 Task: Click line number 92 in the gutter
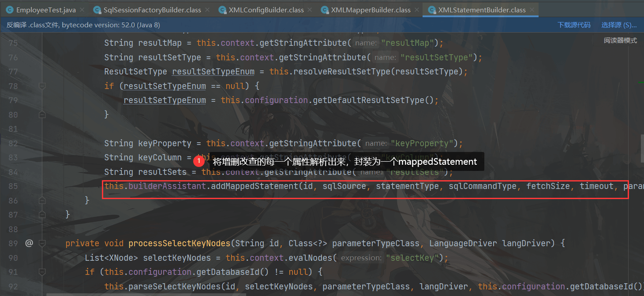pos(13,286)
